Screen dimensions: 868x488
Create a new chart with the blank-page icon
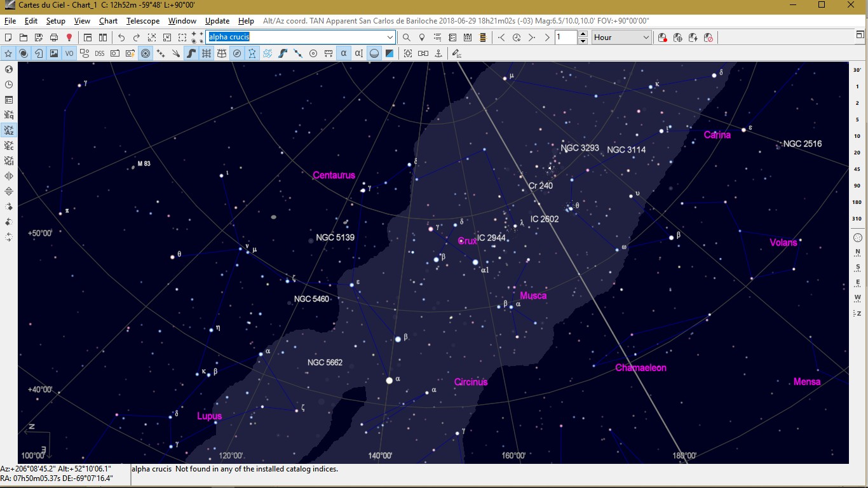[x=8, y=37]
